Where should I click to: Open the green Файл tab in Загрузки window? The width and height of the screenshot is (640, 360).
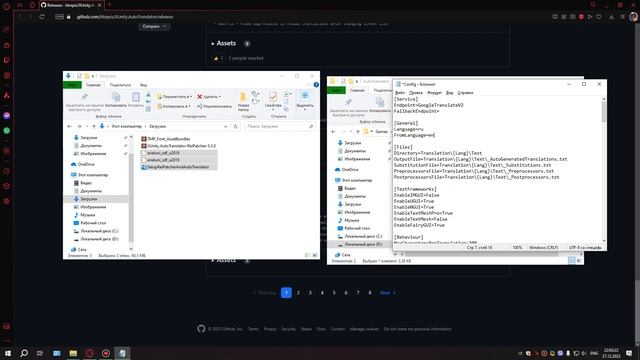point(73,85)
